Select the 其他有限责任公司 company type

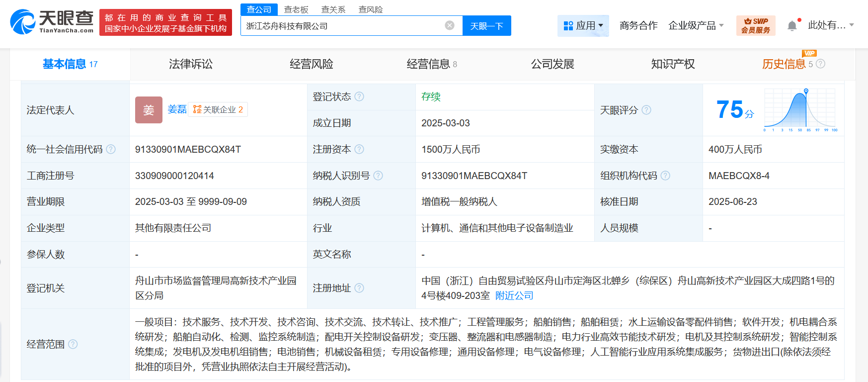tap(173, 228)
